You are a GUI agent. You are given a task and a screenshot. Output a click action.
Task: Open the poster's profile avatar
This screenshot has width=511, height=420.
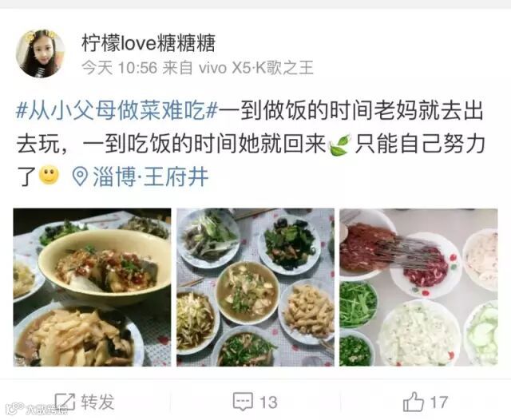pyautogui.click(x=41, y=53)
